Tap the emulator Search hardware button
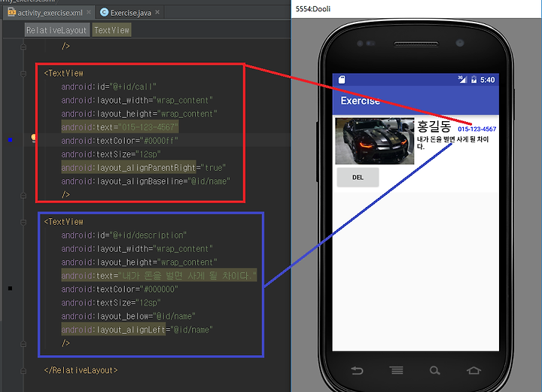 tap(435, 371)
